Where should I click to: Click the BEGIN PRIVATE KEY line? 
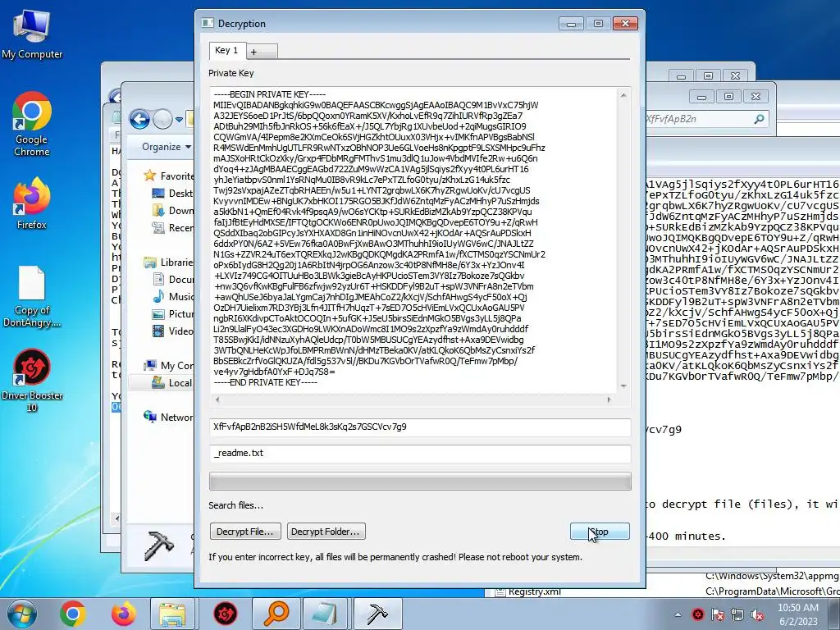[269, 94]
